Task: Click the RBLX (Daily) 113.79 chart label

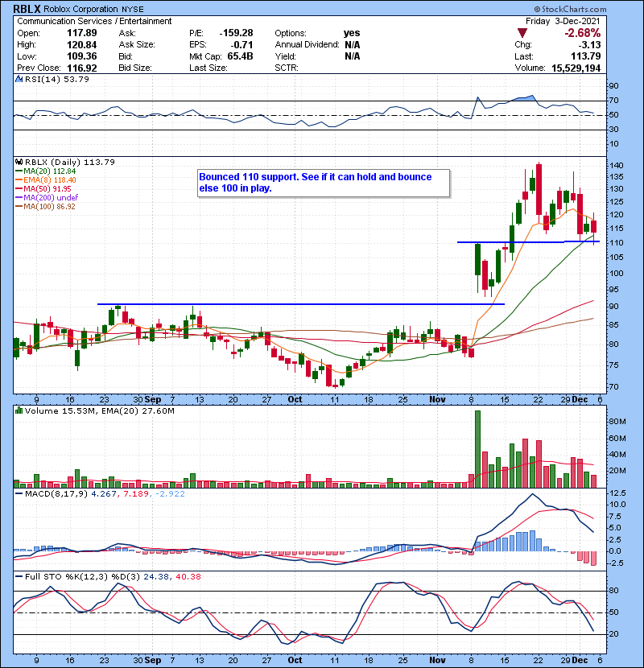Action: 70,162
